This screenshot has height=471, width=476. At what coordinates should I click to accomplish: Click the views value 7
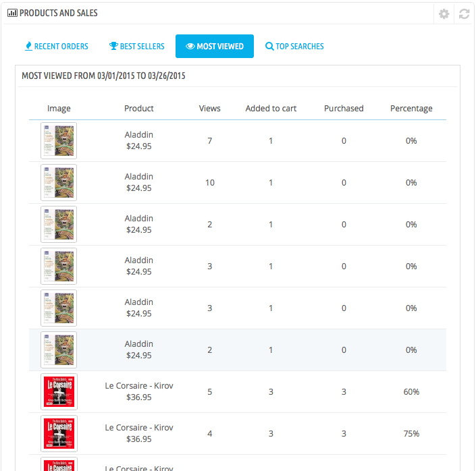pyautogui.click(x=210, y=141)
